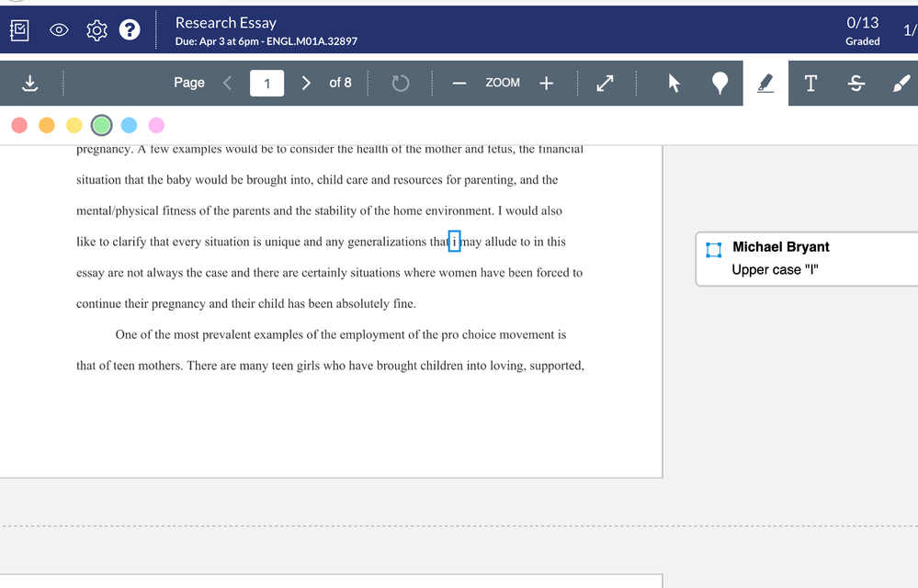Select the free draw brush tool
This screenshot has width=918, height=588.
point(901,84)
